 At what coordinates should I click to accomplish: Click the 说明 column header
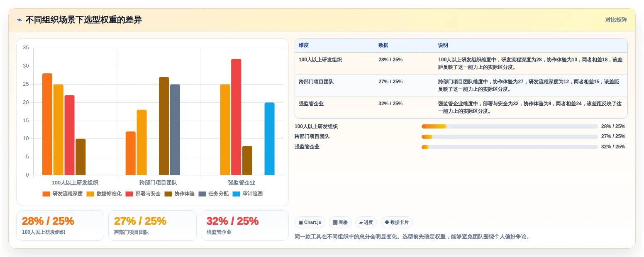click(443, 46)
